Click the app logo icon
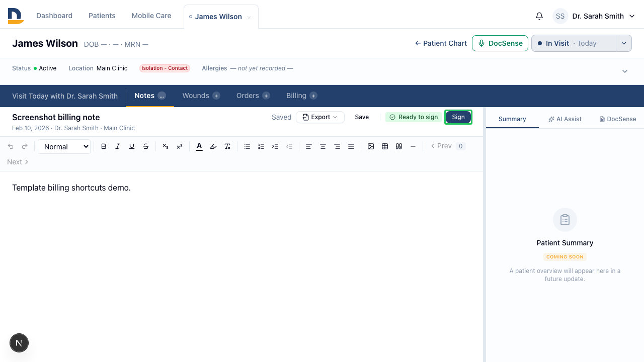This screenshot has width=644, height=362. click(16, 16)
